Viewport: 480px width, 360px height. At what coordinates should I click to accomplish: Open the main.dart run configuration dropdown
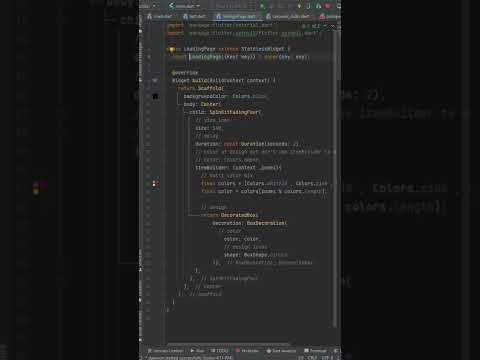tap(184, 6)
